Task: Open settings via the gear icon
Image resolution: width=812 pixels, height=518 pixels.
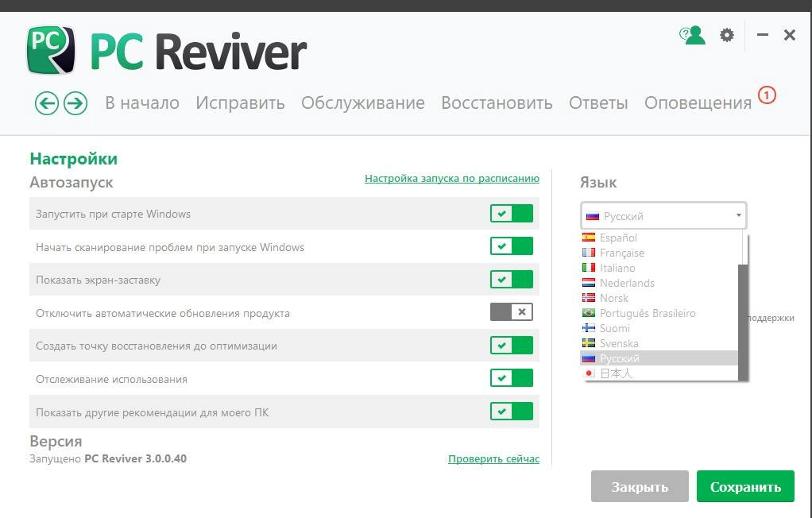Action: point(727,35)
